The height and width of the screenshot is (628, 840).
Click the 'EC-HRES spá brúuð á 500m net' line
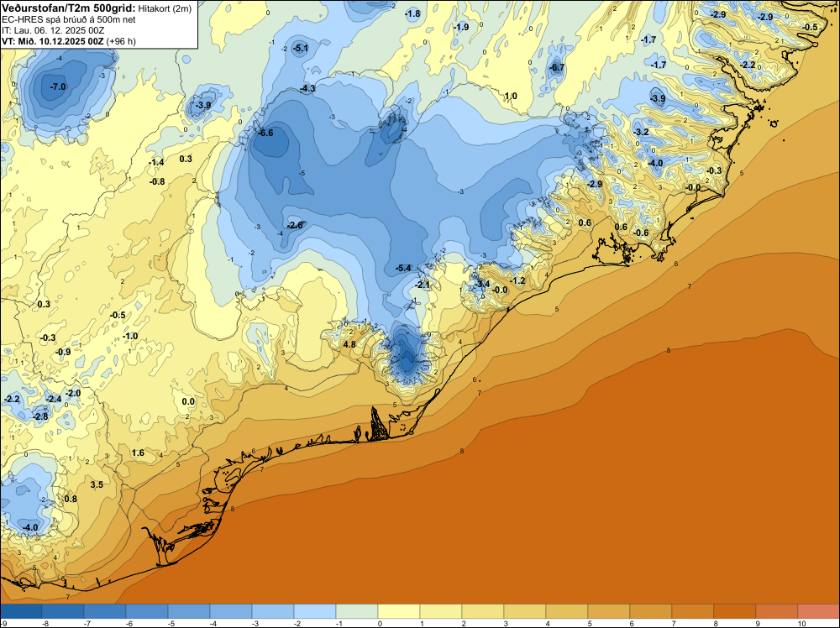tap(69, 19)
